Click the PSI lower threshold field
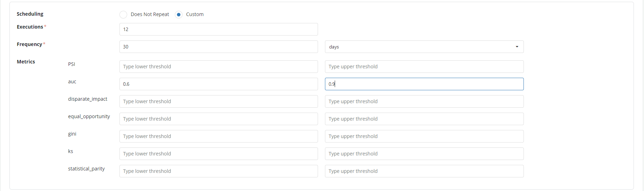The image size is (644, 191). (x=218, y=67)
